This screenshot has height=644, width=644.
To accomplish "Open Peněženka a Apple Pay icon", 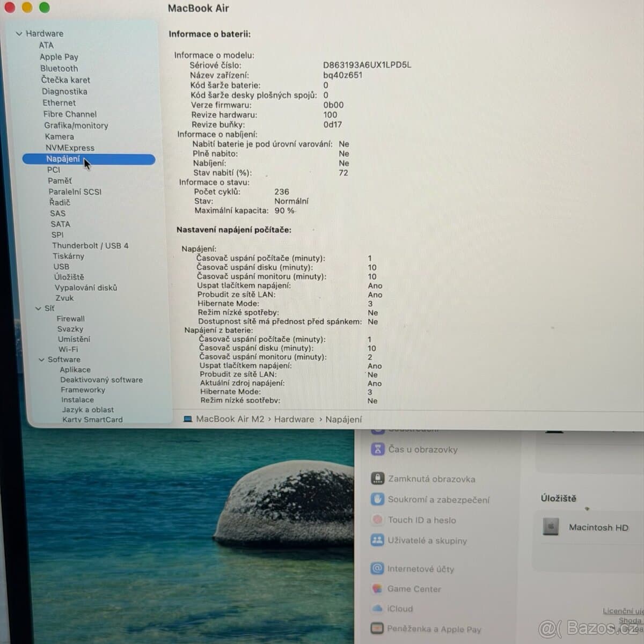I will 378,628.
